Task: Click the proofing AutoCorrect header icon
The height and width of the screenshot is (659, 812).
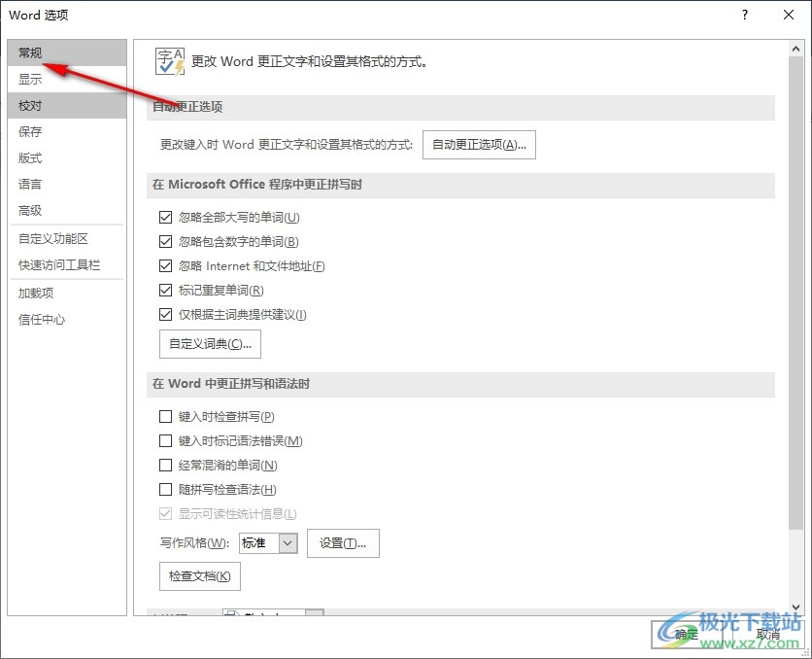Action: (x=170, y=61)
